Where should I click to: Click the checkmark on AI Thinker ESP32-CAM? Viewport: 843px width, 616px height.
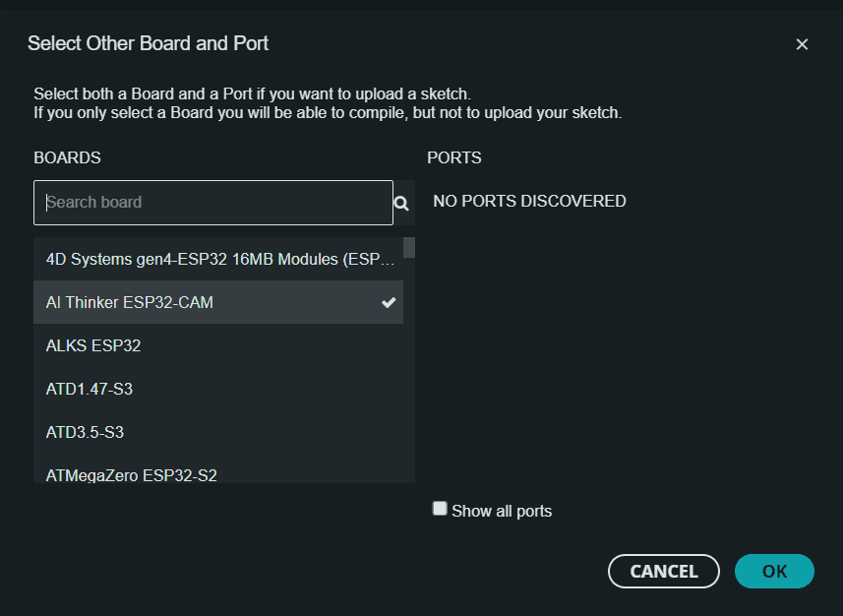tap(388, 302)
